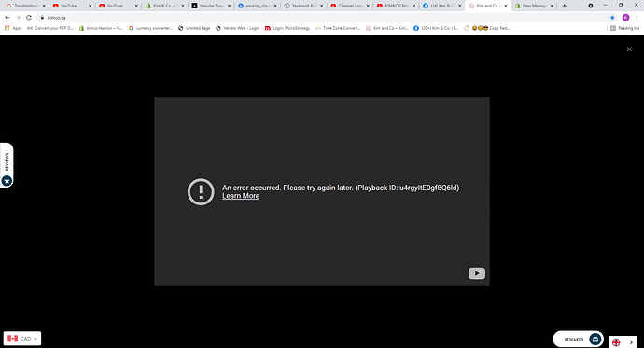Screen dimensions: 644x348
Task: Switch to the Facebook Business tab
Action: click(304, 6)
